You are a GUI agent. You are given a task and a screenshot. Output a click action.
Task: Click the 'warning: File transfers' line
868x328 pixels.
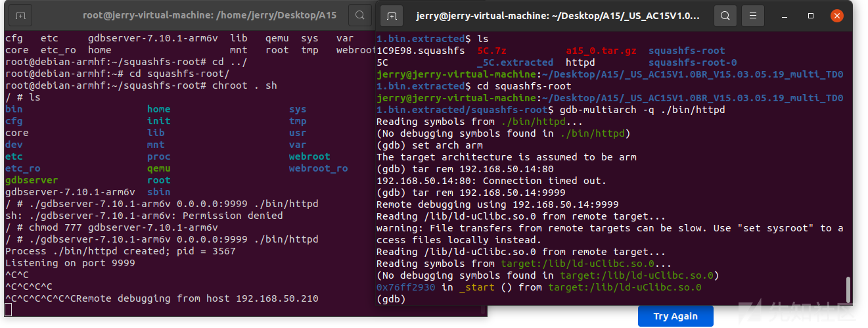(610, 228)
